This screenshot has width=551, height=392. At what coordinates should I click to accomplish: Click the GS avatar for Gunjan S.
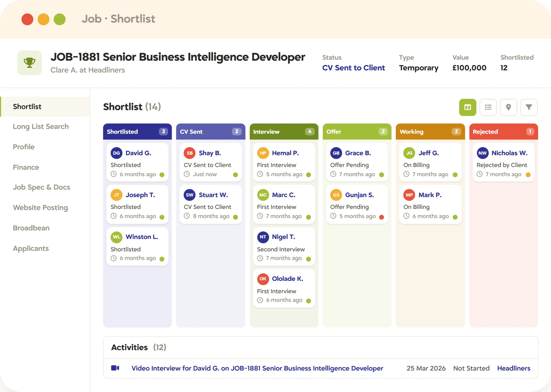(336, 195)
